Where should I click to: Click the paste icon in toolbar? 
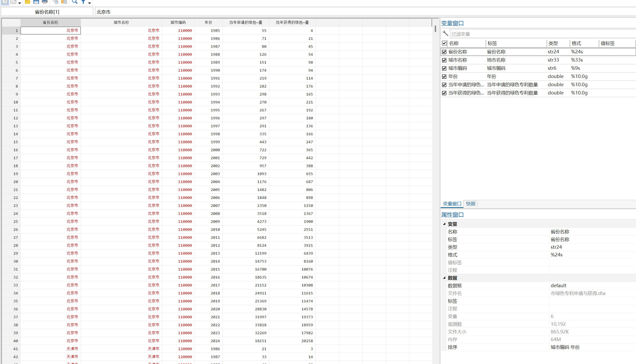pyautogui.click(x=64, y=2)
